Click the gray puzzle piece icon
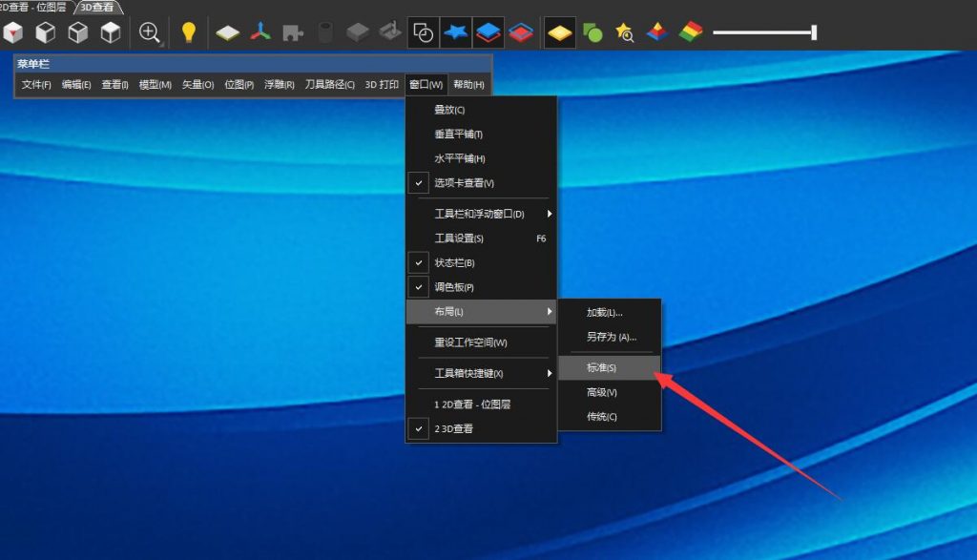The width and height of the screenshot is (977, 560). point(293,32)
